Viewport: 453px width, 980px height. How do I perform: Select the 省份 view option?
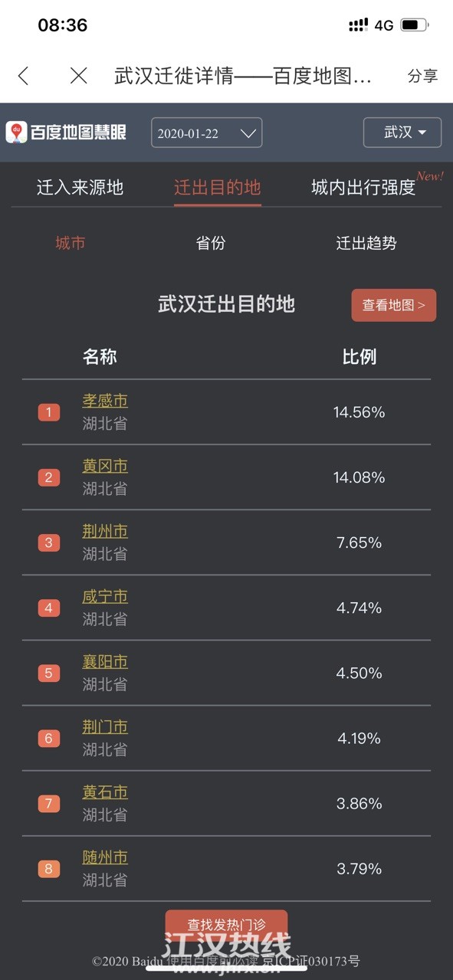(211, 244)
